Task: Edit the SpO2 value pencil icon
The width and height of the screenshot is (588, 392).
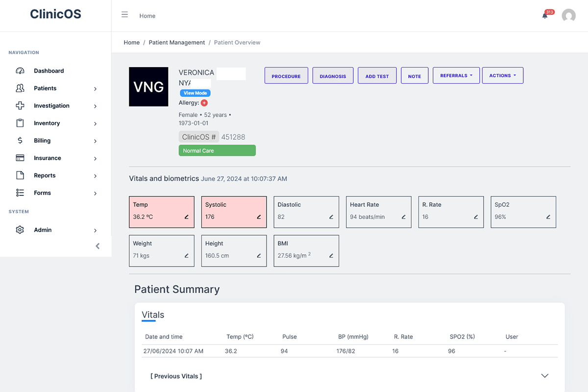Action: click(x=548, y=217)
